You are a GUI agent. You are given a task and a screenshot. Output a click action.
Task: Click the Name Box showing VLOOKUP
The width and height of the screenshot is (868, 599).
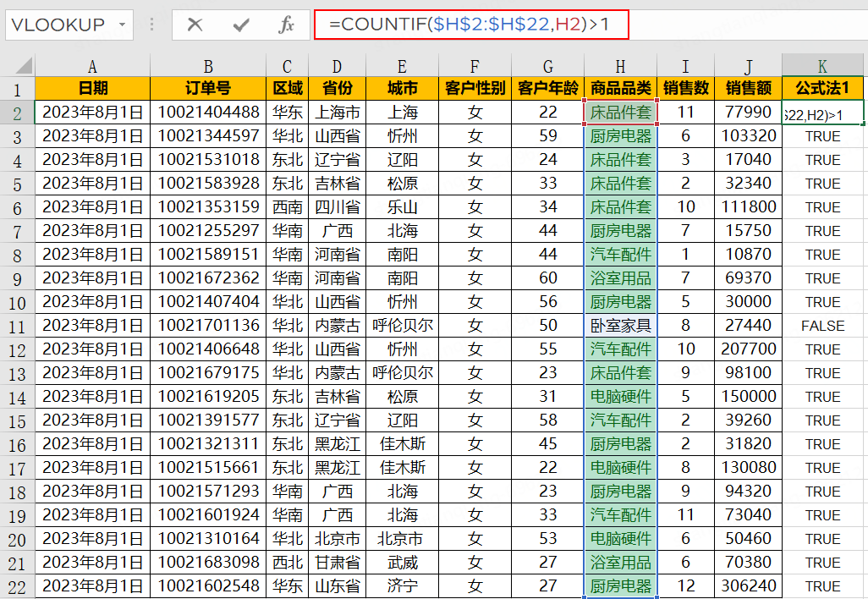(58, 25)
